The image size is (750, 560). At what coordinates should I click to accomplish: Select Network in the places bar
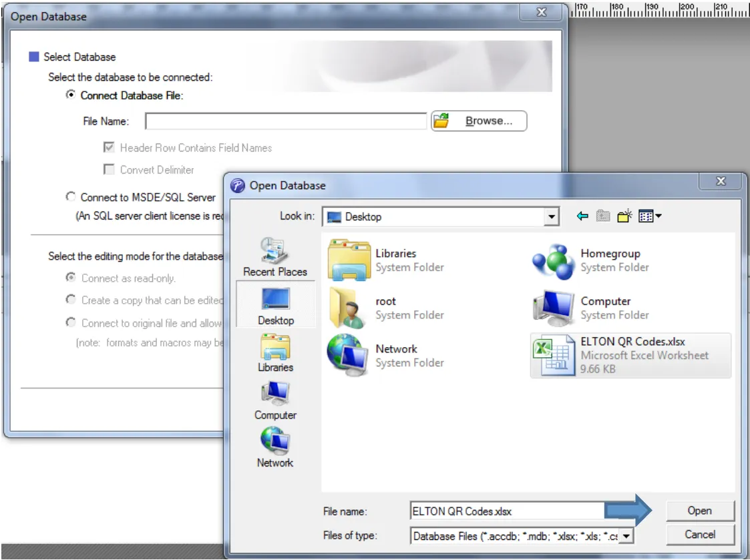(x=275, y=448)
